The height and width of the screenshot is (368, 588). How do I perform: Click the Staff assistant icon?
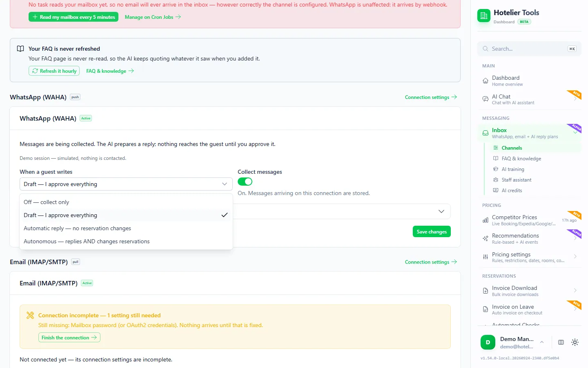point(496,180)
